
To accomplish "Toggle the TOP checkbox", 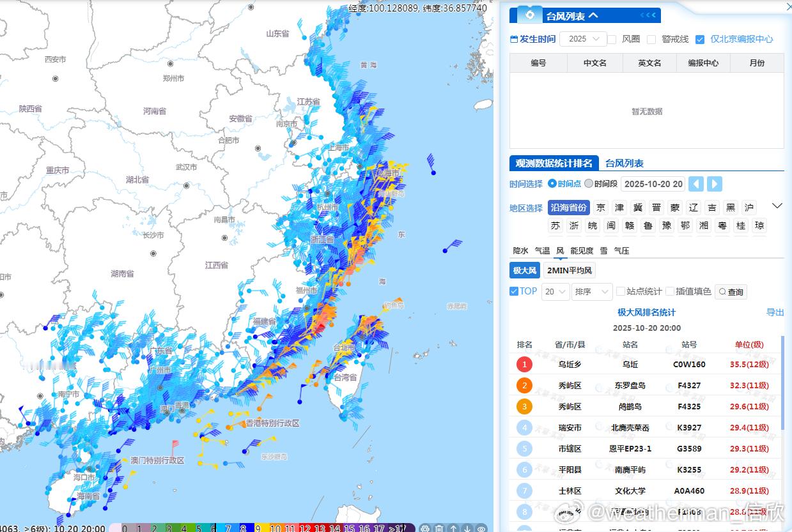I will click(x=514, y=291).
